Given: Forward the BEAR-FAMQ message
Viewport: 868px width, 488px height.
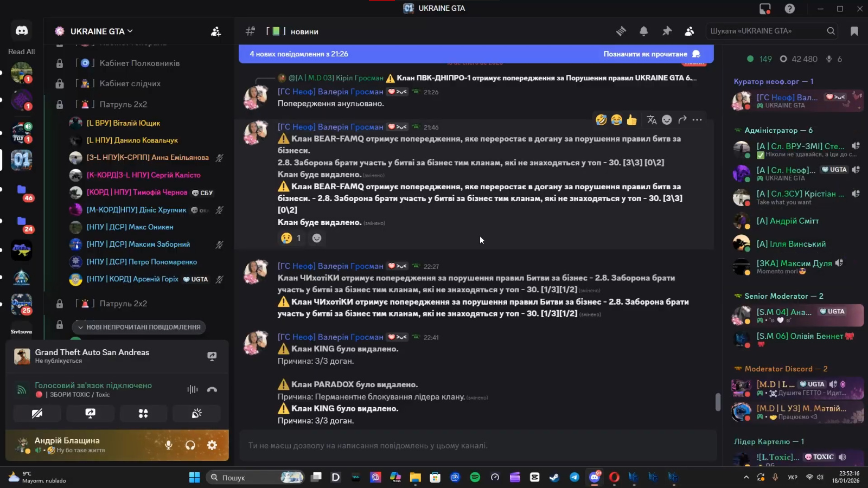Looking at the screenshot, I should pyautogui.click(x=682, y=120).
